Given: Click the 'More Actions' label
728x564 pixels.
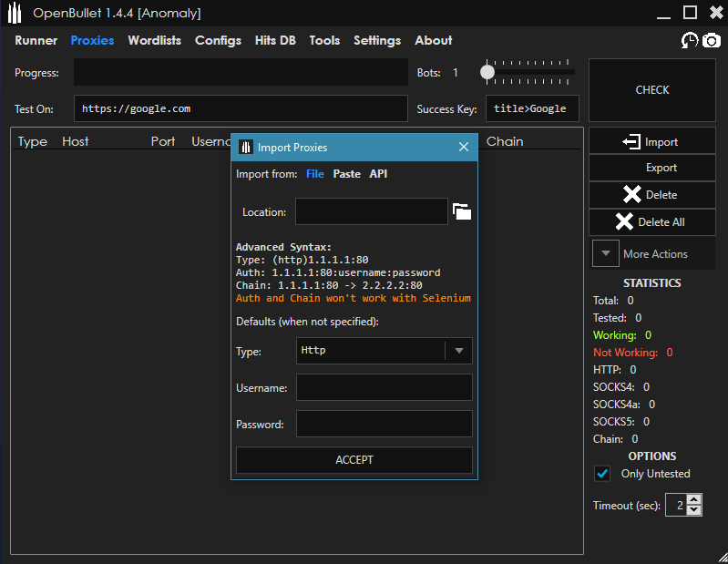Looking at the screenshot, I should pos(655,254).
